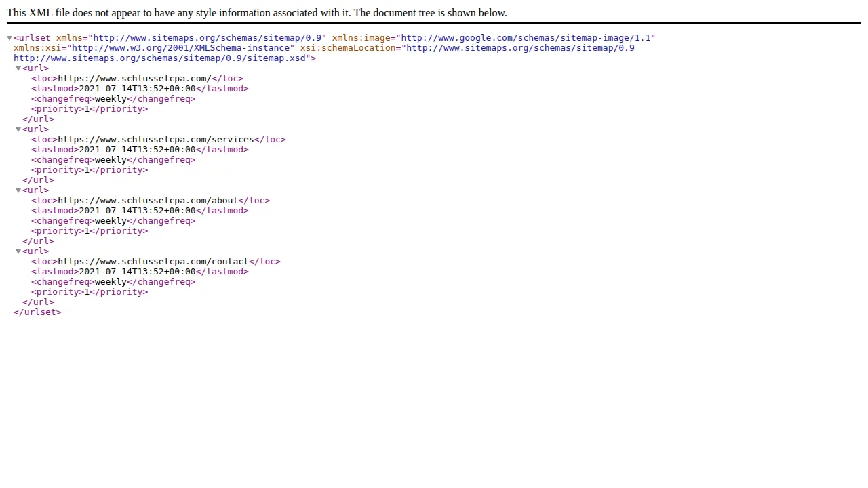Viewport: 868px width, 488px height.
Task: Click the lastmod date under the /services URL
Action: coord(137,150)
